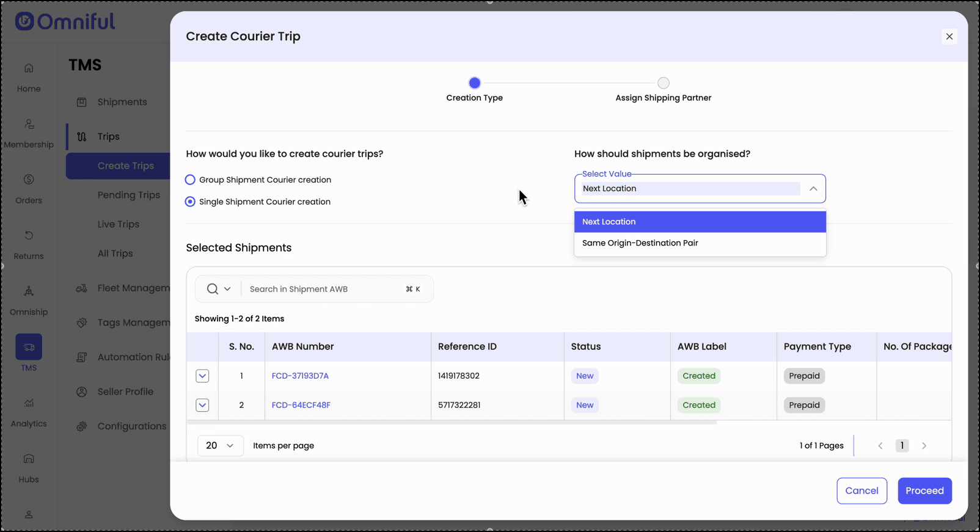This screenshot has height=532, width=980.
Task: Click the Membership sidebar icon
Action: pyautogui.click(x=29, y=125)
